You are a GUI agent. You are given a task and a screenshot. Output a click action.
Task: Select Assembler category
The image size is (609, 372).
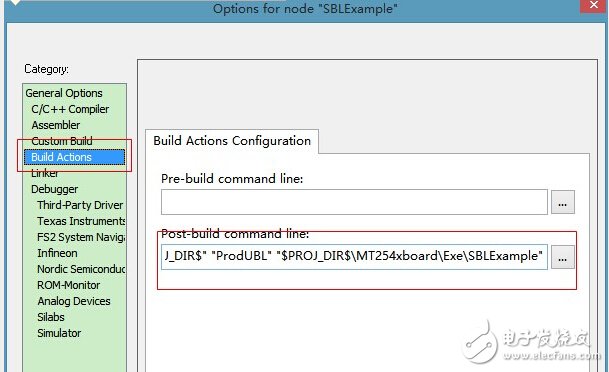point(56,125)
